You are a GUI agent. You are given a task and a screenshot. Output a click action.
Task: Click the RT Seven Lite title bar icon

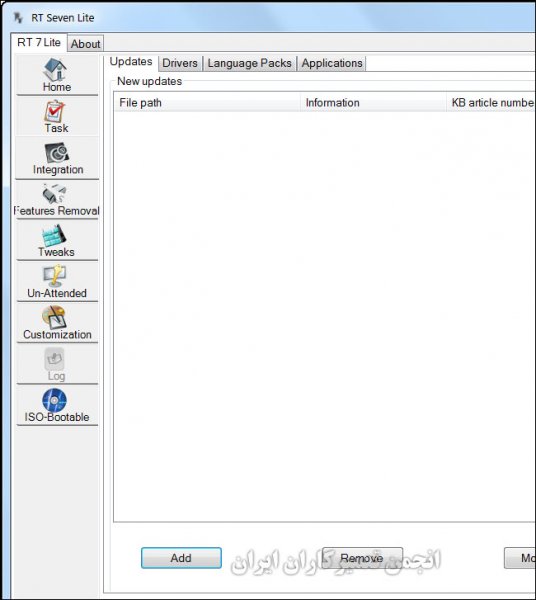[18, 18]
